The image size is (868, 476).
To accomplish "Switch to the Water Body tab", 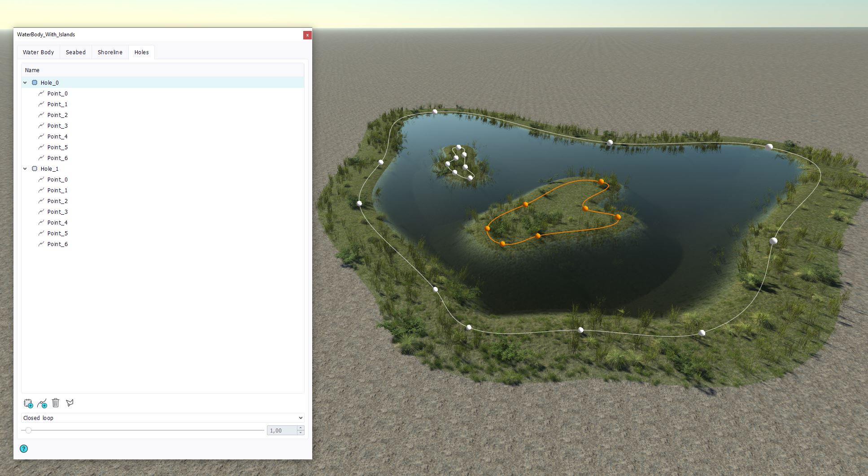I will pyautogui.click(x=38, y=52).
